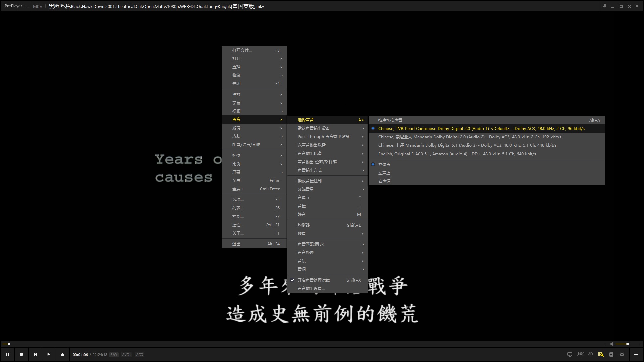Expand the 音轨 submenu
Viewport: 644px width, 362px height.
tap(301, 261)
